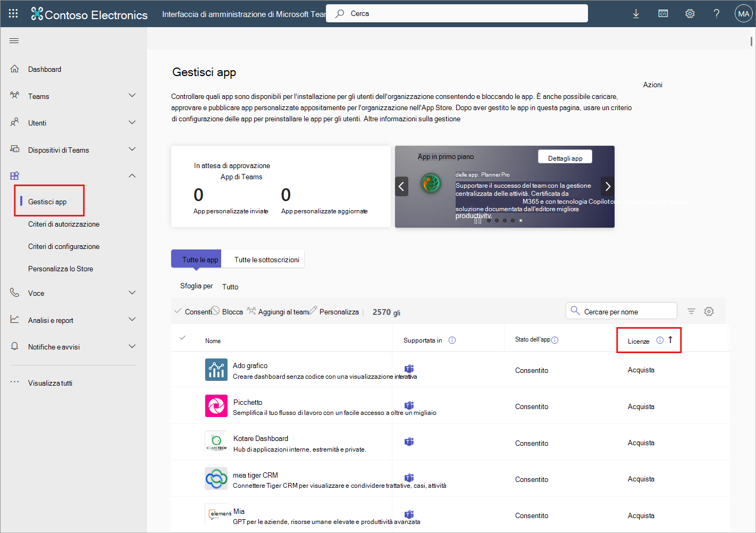Image resolution: width=756 pixels, height=533 pixels.
Task: Click Visualizza tutti in sidebar
Action: pos(50,383)
